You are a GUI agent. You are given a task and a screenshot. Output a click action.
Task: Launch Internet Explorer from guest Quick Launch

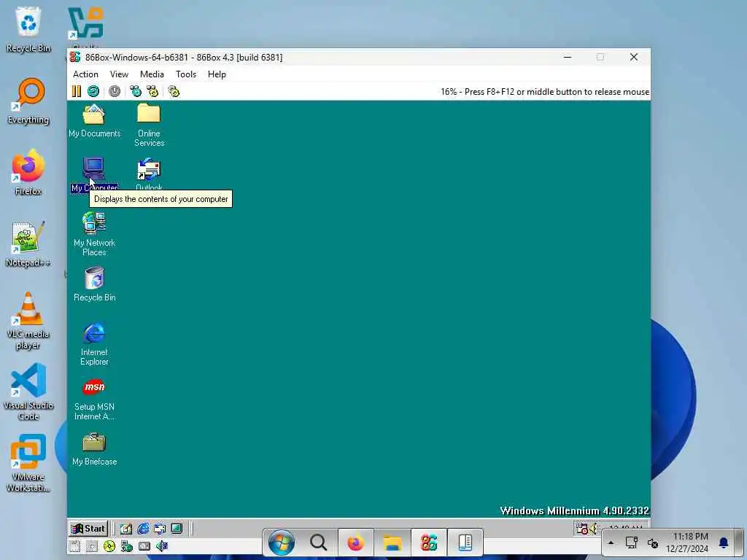click(x=143, y=529)
